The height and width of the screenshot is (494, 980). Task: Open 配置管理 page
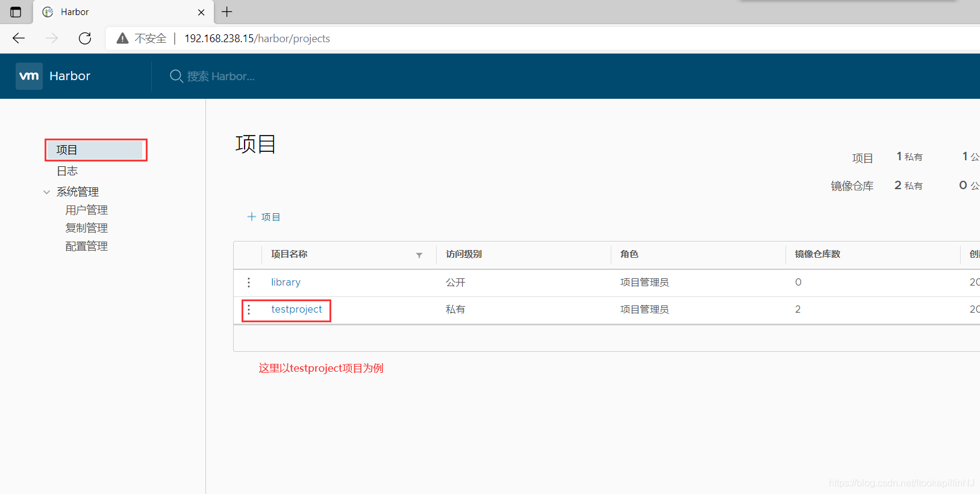pyautogui.click(x=87, y=246)
